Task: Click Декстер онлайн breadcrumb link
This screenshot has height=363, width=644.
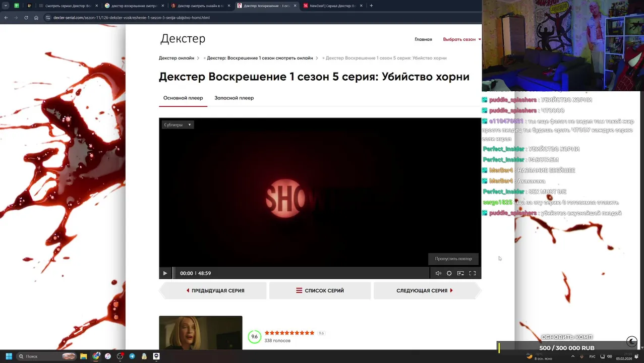Action: click(x=177, y=58)
